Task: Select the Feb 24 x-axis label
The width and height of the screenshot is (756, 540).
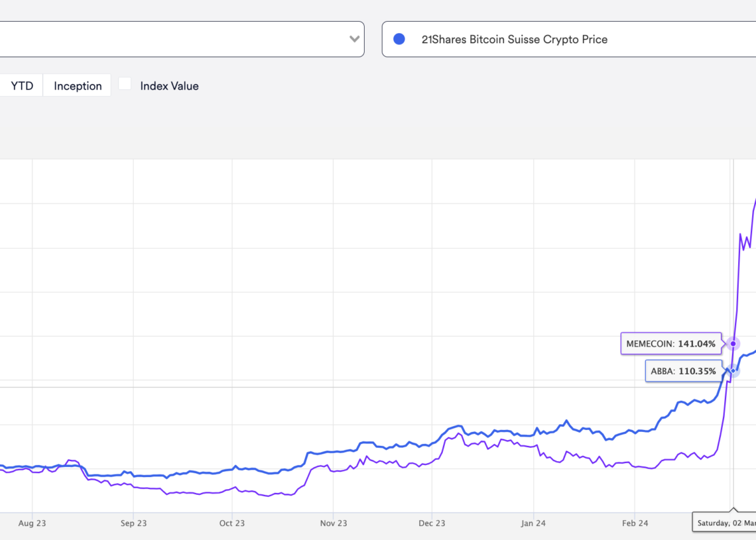Action: pos(635,523)
